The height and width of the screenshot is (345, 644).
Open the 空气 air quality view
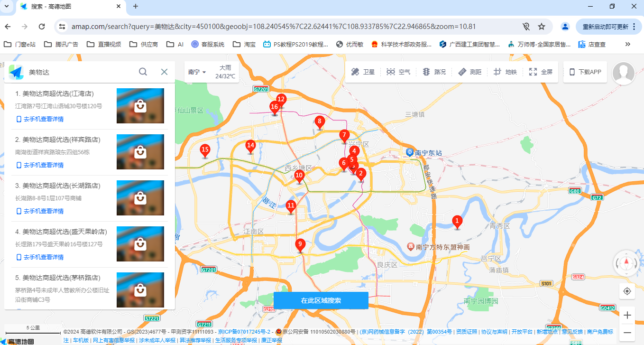pyautogui.click(x=398, y=72)
